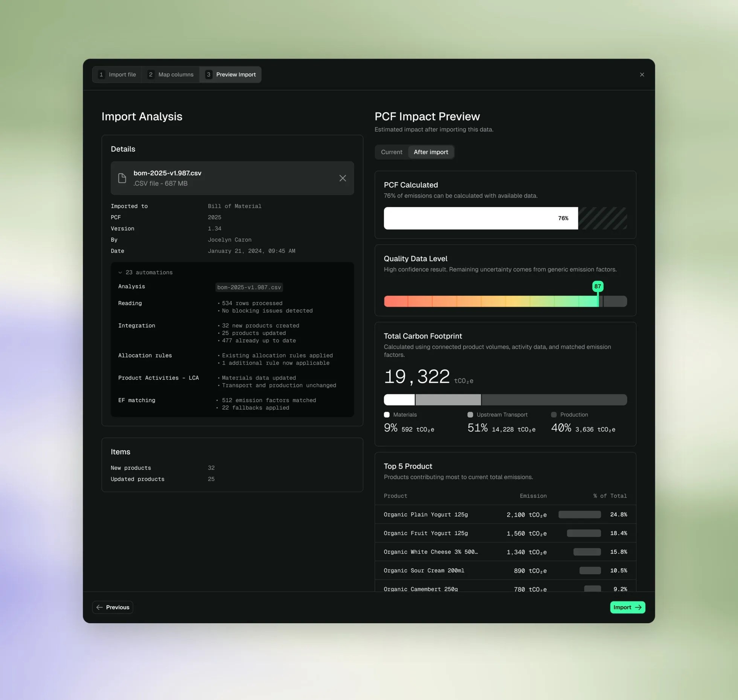Click Jocelyn Caron name
This screenshot has height=700, width=738.
(x=230, y=240)
